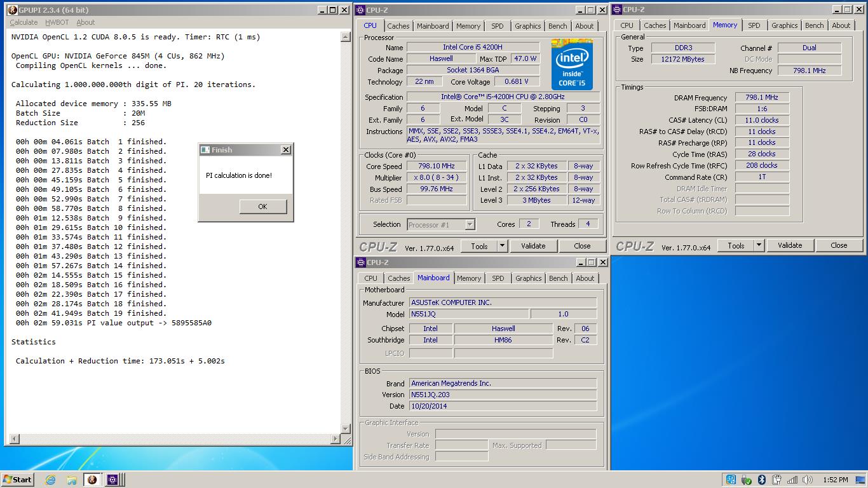Switch to Mainboard tab in CPU-Z CPU window
Screen dimensions: 868x488
click(x=433, y=26)
